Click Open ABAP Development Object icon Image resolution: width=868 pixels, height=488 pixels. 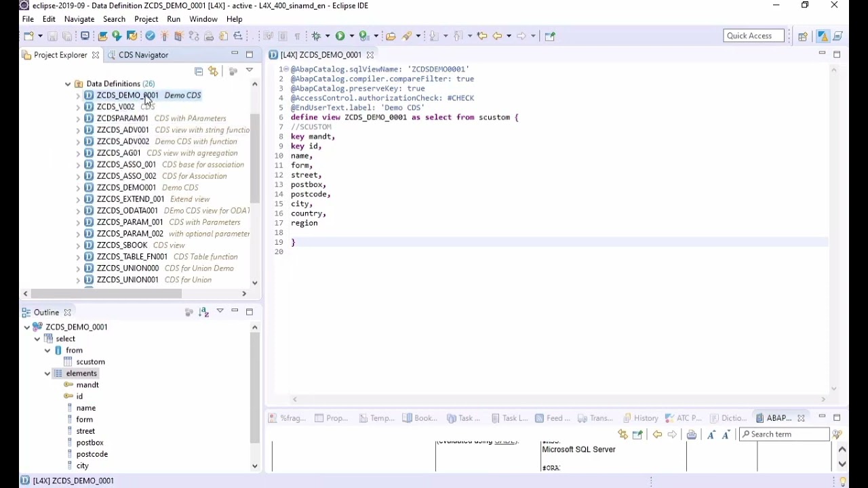click(103, 36)
